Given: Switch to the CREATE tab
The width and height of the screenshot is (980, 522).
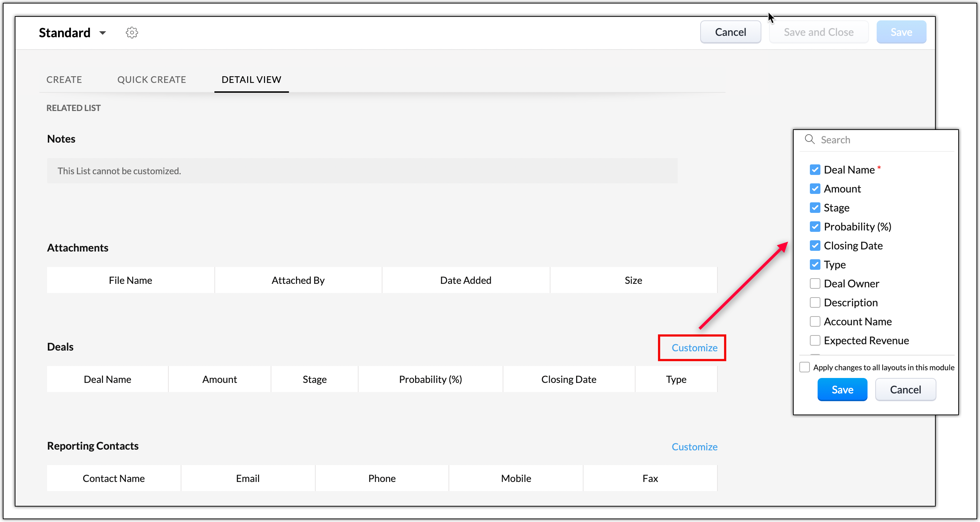Looking at the screenshot, I should click(64, 80).
